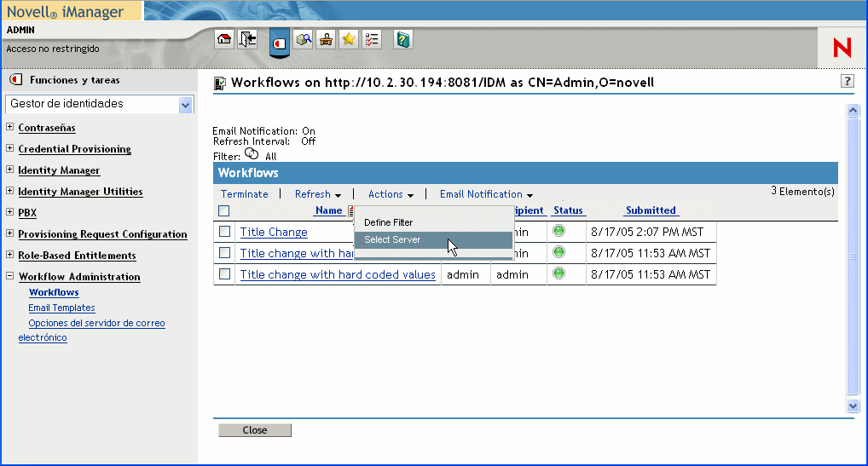Open the Email Notification dropdown menu
This screenshot has width=868, height=466.
[x=486, y=194]
